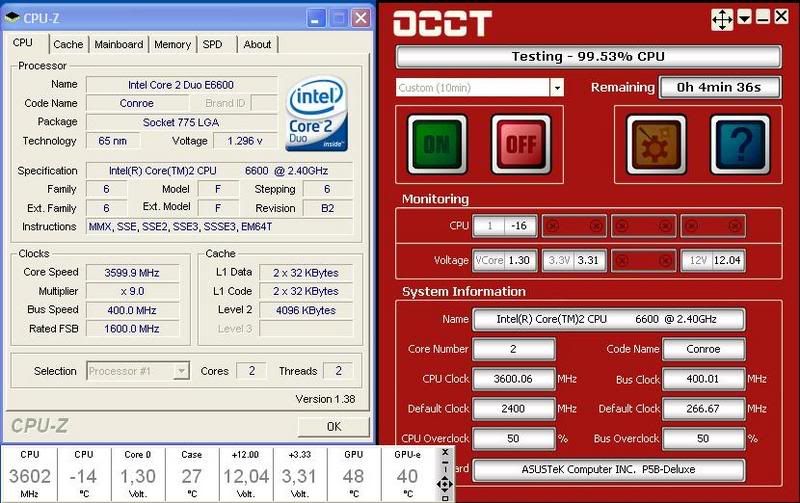The width and height of the screenshot is (800, 503).
Task: Click disabled third Voltage monitoring slot
Action: (643, 260)
